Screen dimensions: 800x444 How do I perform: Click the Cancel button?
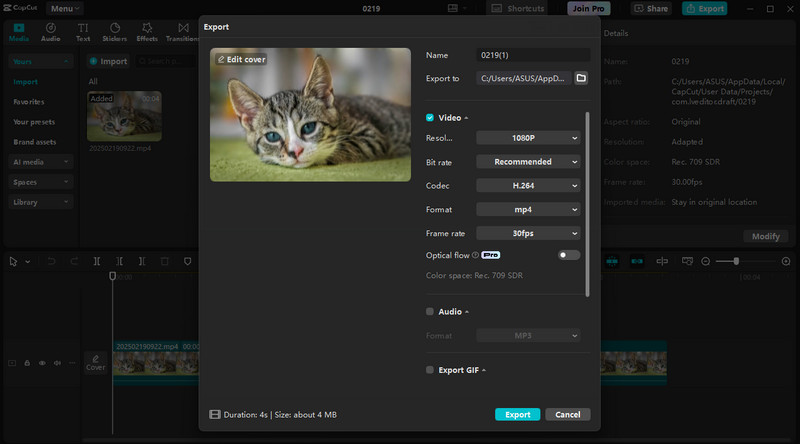(x=568, y=414)
